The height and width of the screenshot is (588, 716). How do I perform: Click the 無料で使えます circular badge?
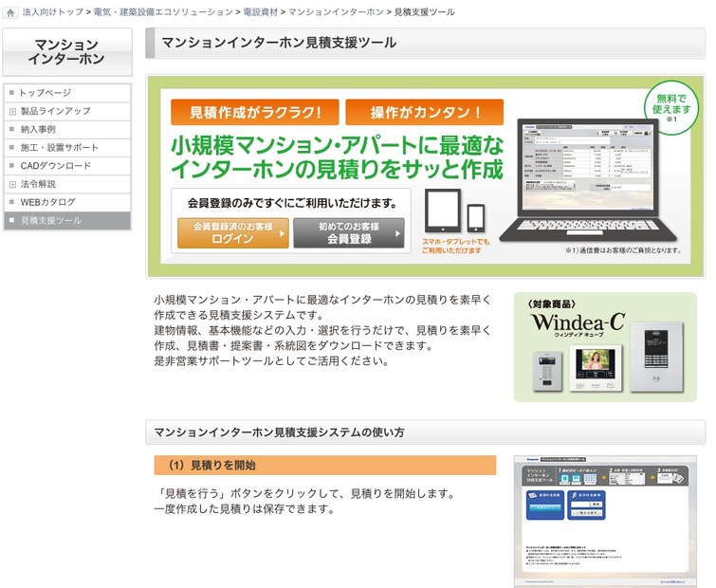coord(670,108)
